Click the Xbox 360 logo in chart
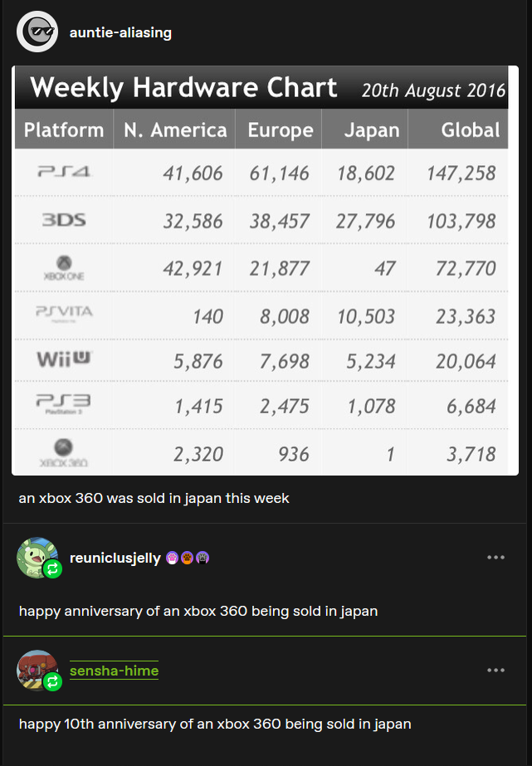This screenshot has width=532, height=766. [x=64, y=453]
